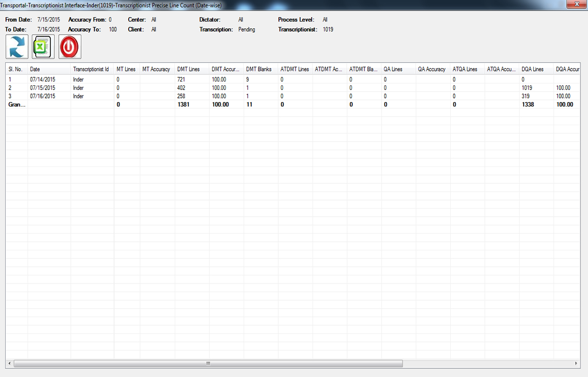Screen dimensions: 588x377
Task: Click the red power exit icon
Action: click(x=70, y=47)
